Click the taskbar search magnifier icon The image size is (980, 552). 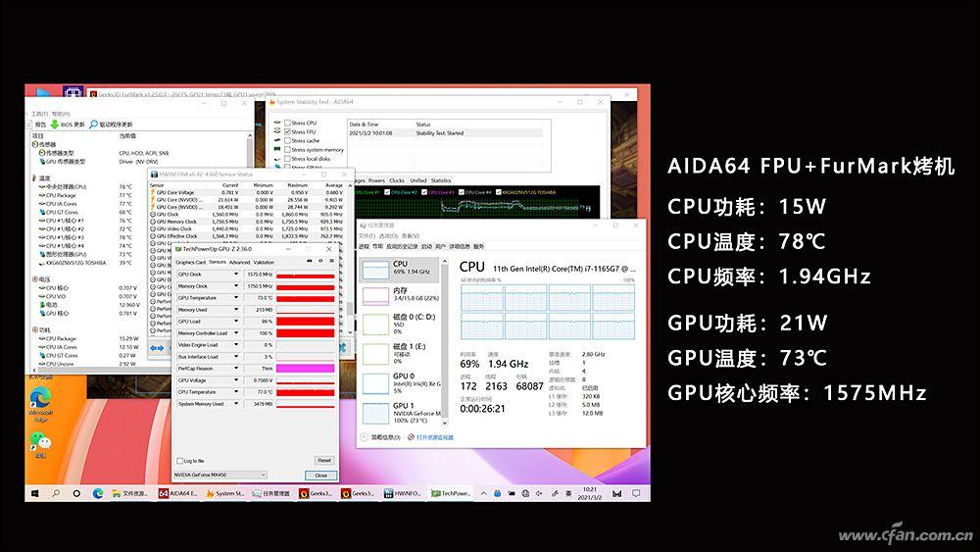[x=56, y=493]
